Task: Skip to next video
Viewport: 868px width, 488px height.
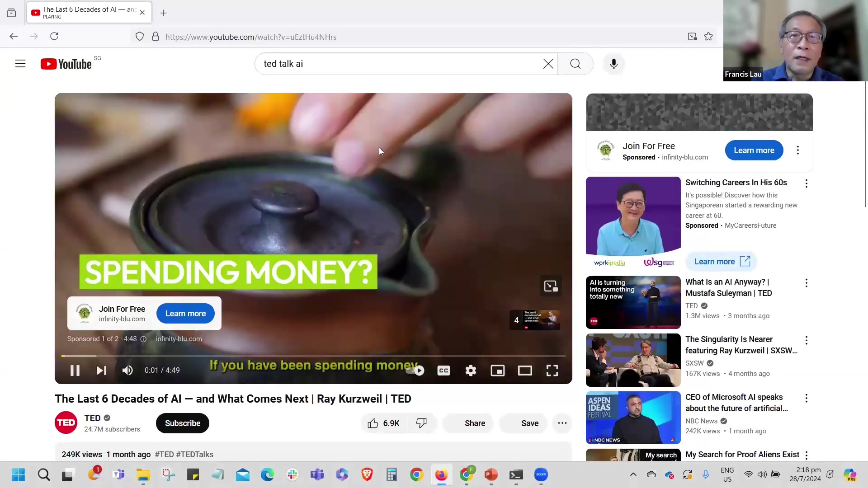Action: click(x=101, y=371)
